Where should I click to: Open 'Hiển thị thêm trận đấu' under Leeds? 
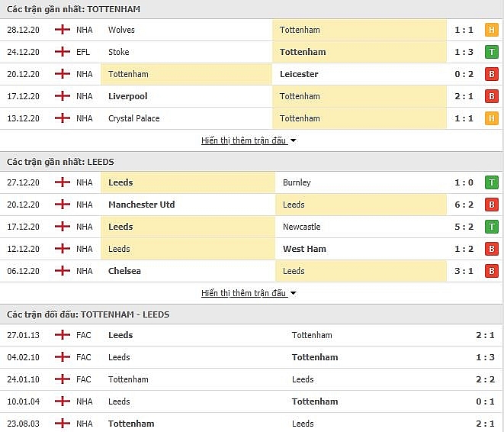(244, 293)
